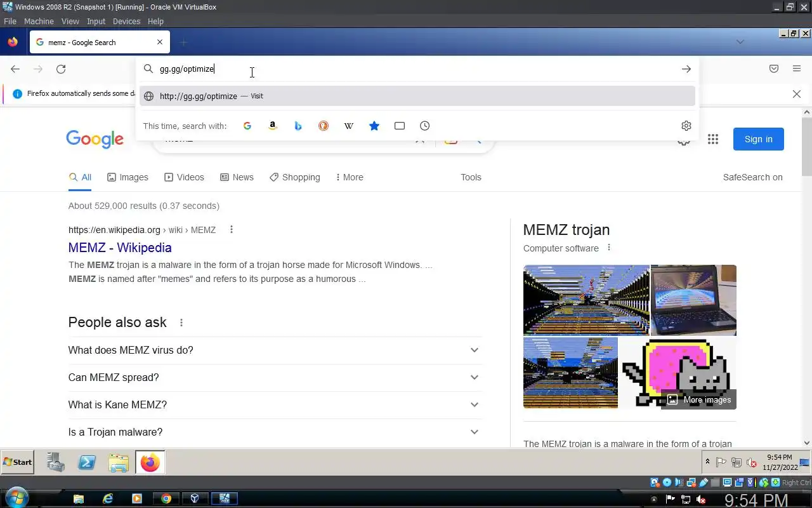Image resolution: width=812 pixels, height=508 pixels.
Task: Open search settings gear in the URL dropdown
Action: [x=686, y=126]
